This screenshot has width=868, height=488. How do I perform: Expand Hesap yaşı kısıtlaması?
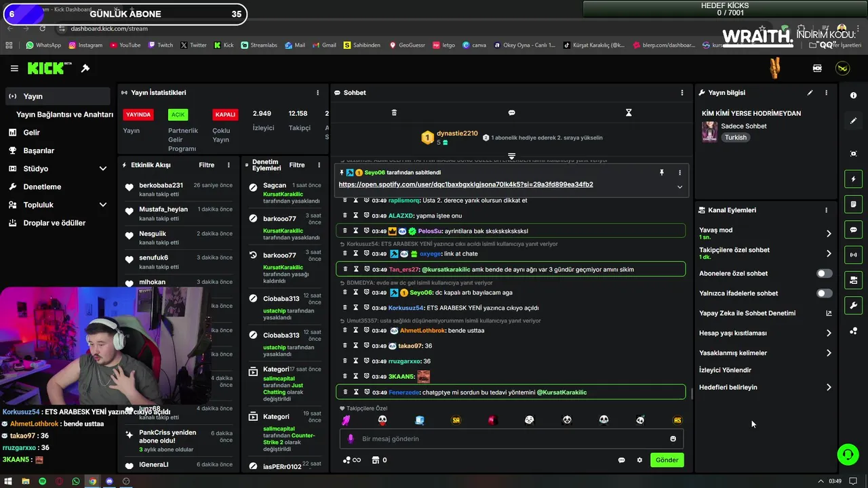coord(828,333)
